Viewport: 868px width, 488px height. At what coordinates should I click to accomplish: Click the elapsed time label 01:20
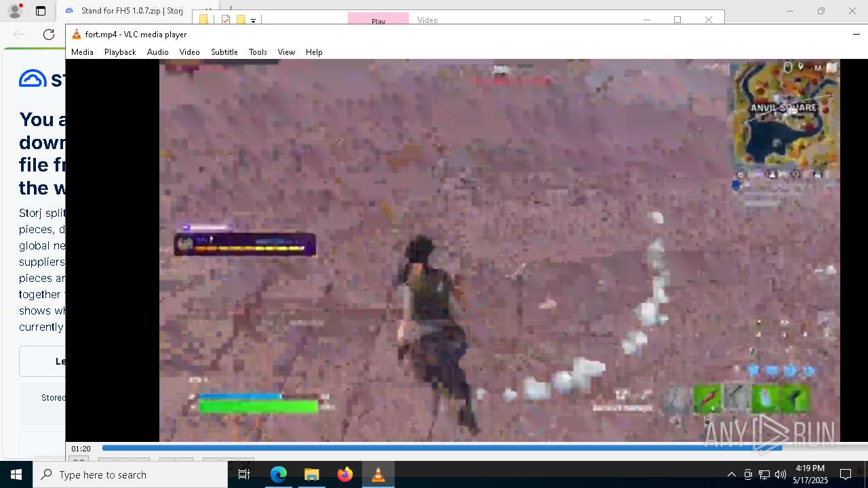coord(81,449)
